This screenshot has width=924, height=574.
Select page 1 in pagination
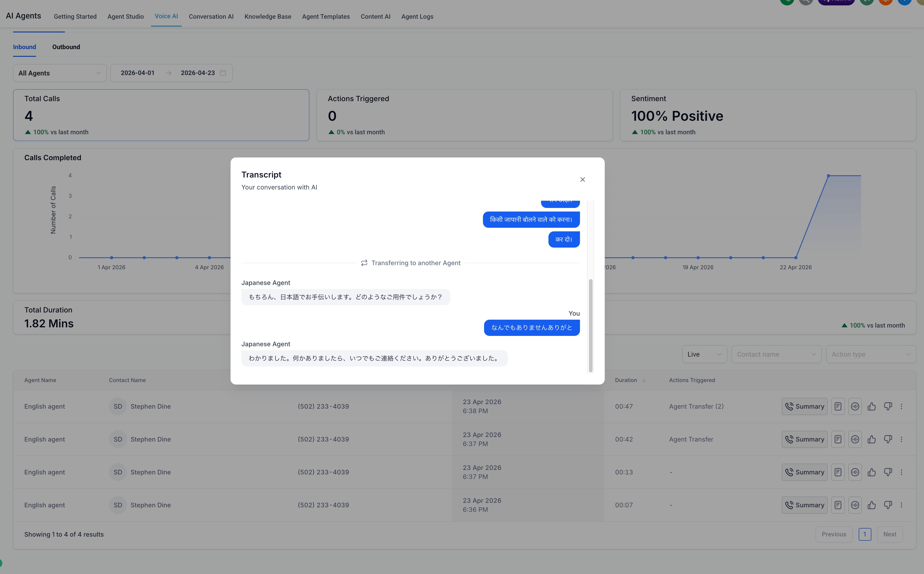pos(864,534)
